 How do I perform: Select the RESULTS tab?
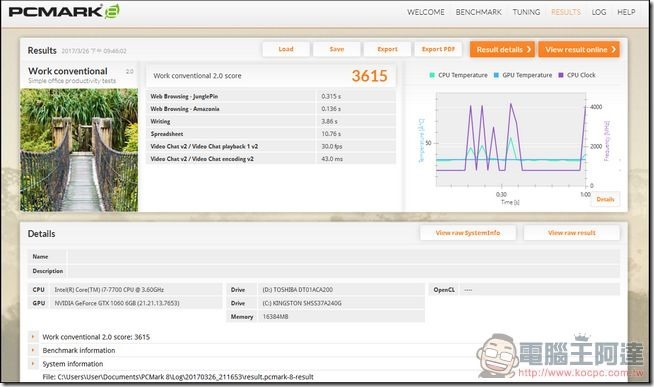click(x=566, y=12)
